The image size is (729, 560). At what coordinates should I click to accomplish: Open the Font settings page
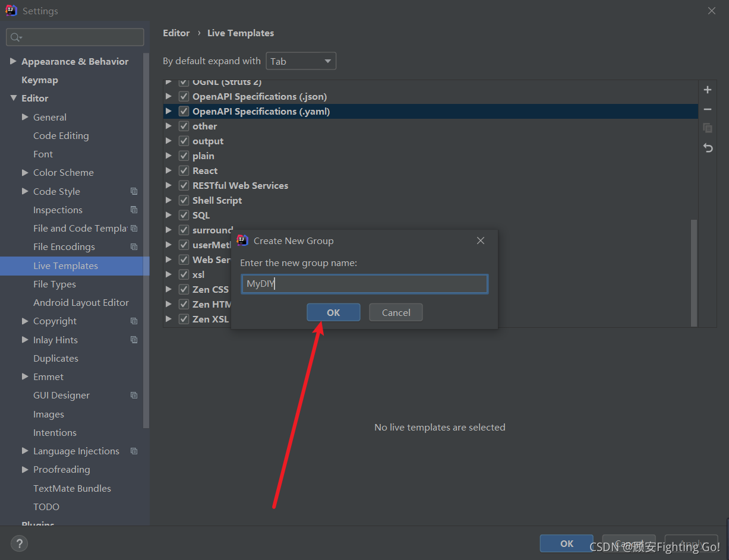pyautogui.click(x=43, y=154)
